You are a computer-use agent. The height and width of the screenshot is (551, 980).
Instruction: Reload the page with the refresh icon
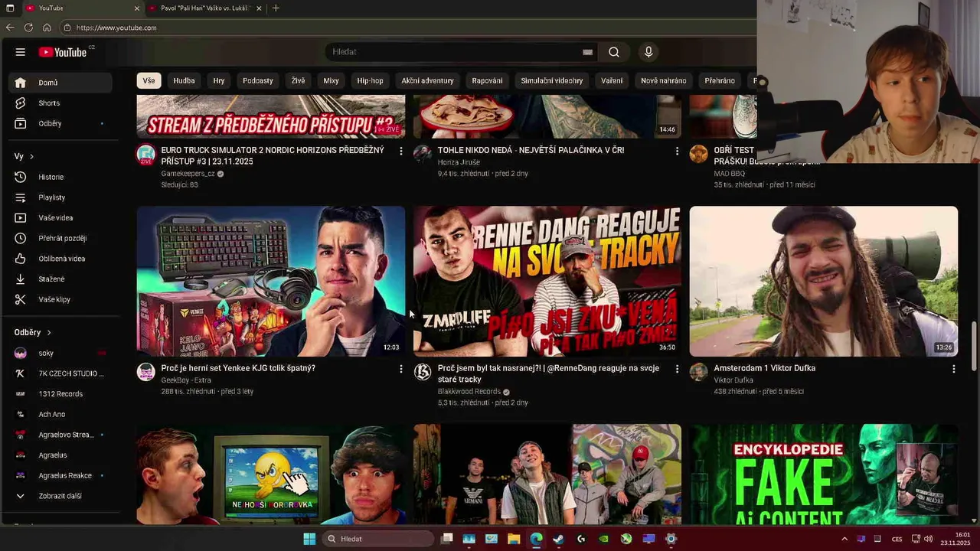[28, 28]
